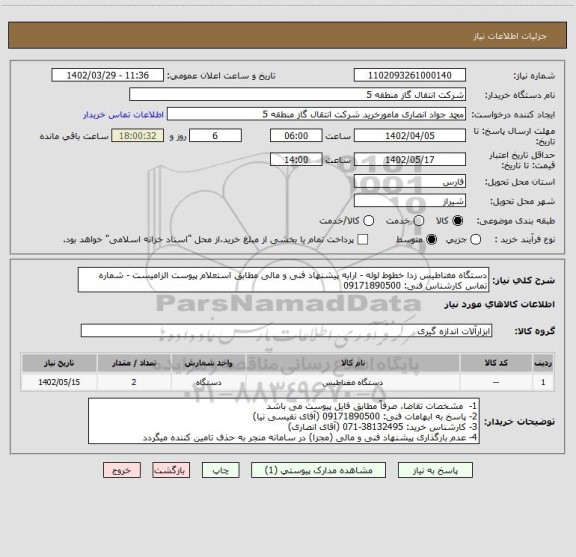Click the deadline time field 06:00

pyautogui.click(x=296, y=136)
